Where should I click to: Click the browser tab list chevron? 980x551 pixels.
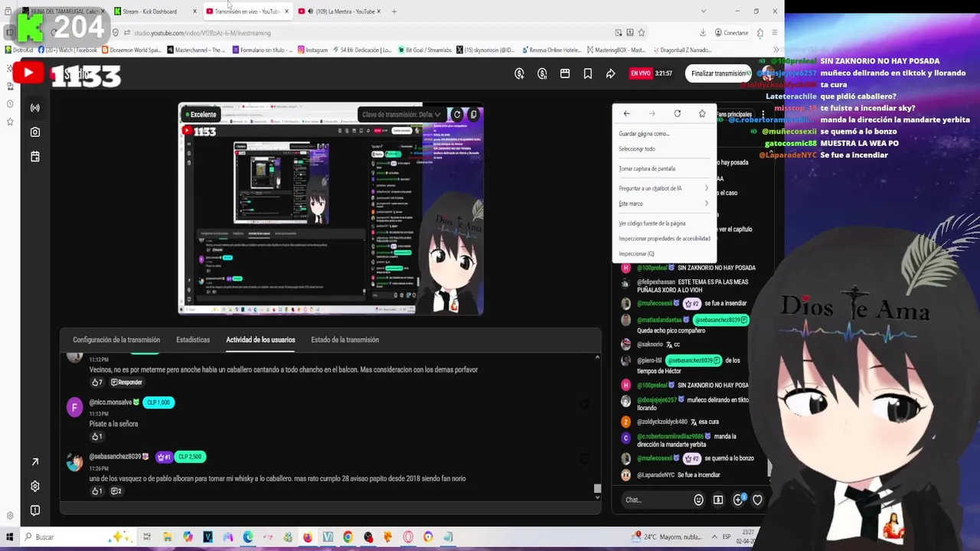(703, 11)
